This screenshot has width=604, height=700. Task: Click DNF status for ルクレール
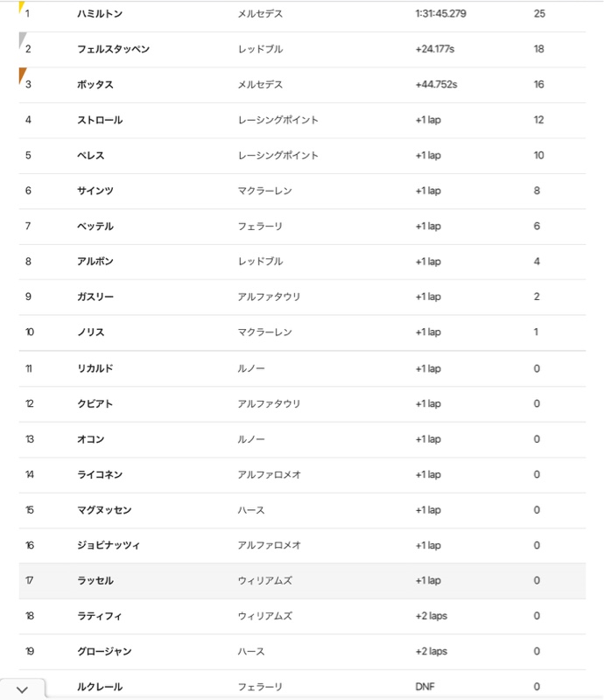click(425, 687)
